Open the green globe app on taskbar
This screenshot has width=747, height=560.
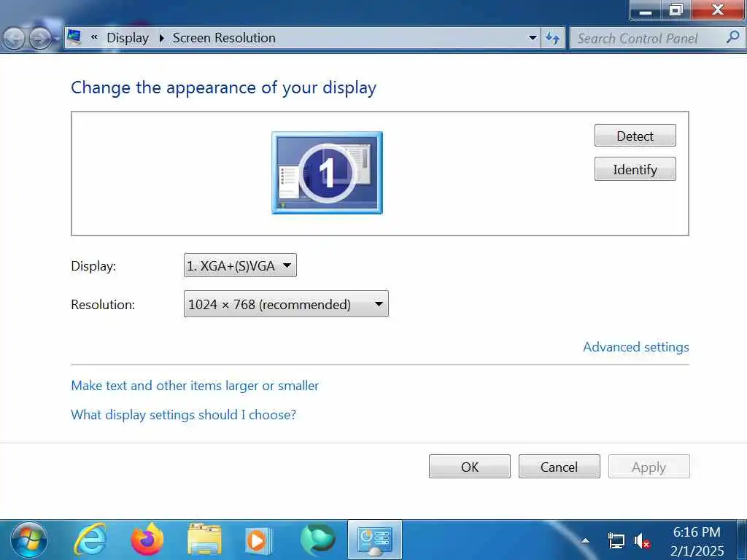(x=318, y=540)
